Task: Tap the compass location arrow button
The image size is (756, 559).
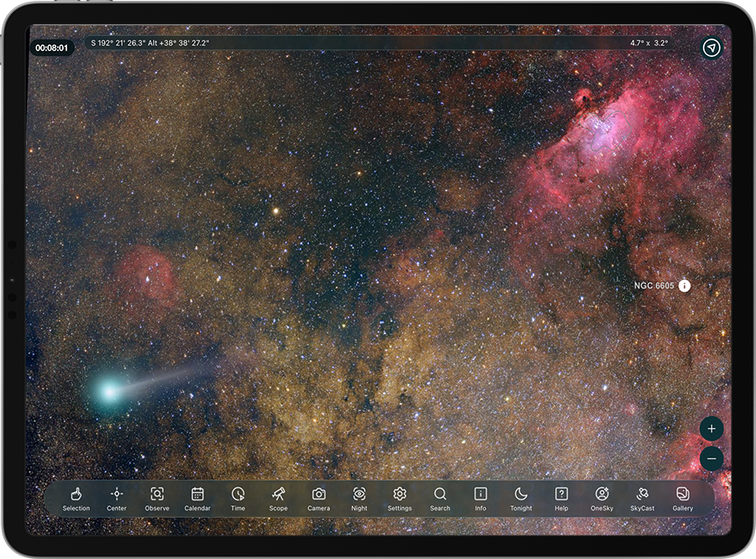Action: (x=711, y=48)
